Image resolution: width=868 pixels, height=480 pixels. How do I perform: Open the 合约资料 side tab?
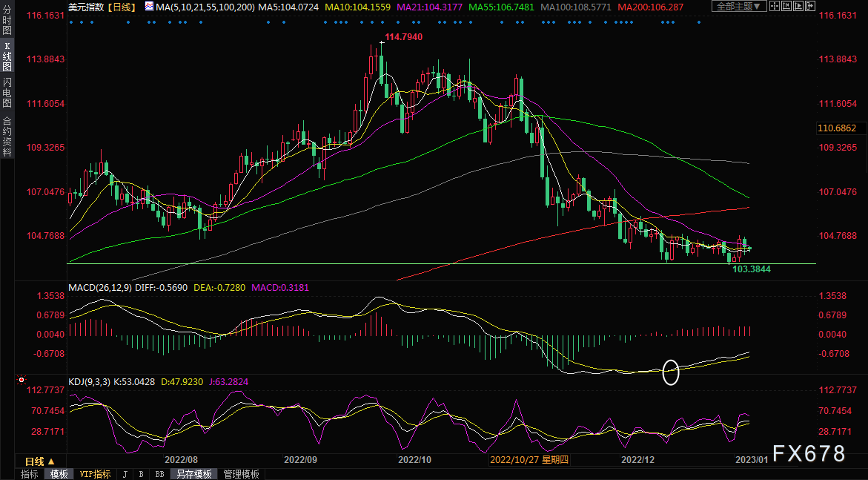(x=7, y=136)
